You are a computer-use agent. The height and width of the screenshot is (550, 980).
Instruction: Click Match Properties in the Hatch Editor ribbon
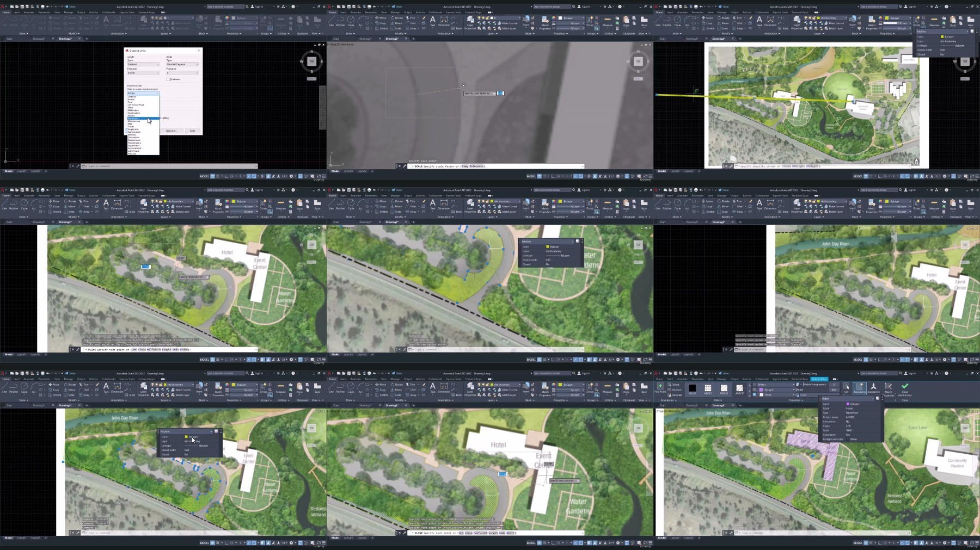[x=889, y=388]
